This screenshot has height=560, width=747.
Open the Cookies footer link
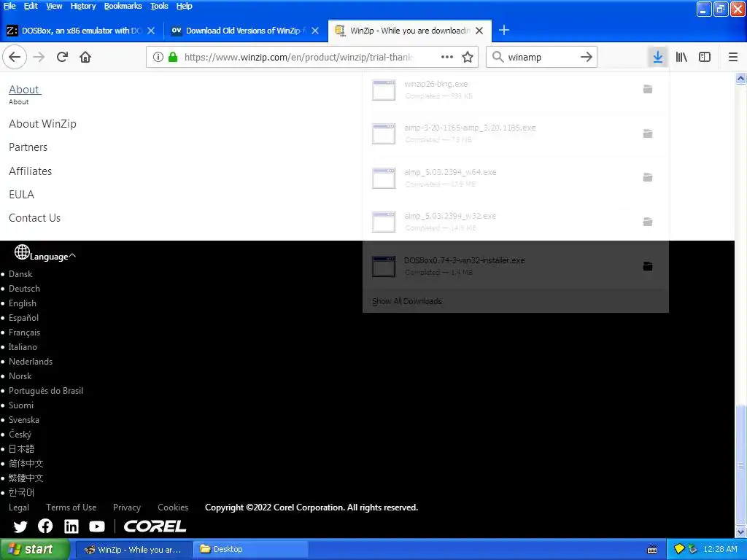tap(173, 507)
